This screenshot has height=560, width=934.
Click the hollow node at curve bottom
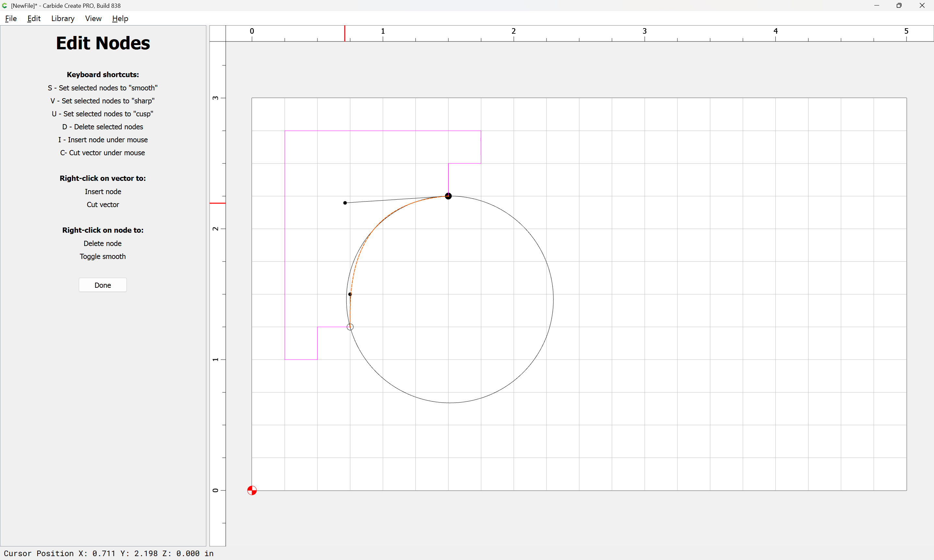pos(350,327)
